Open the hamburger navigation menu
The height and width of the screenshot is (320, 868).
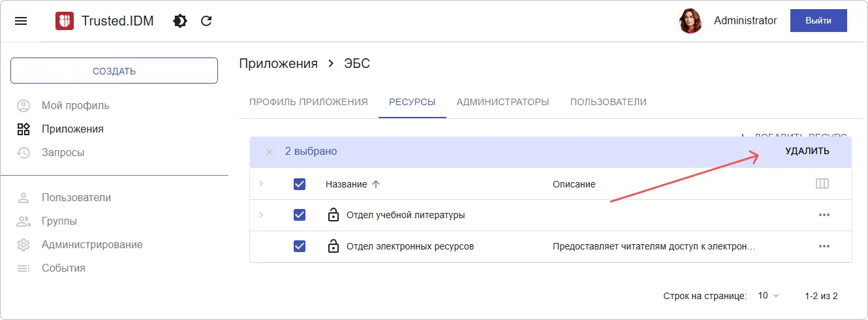tap(21, 21)
